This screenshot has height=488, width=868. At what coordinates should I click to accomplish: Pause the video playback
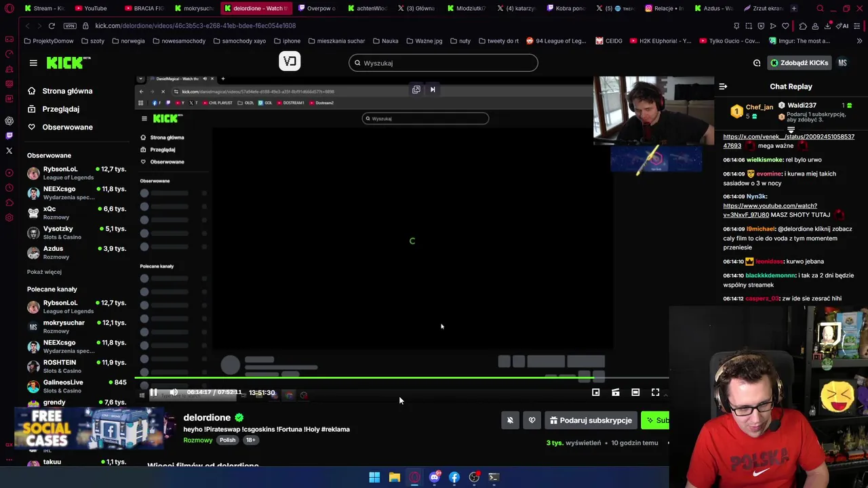[154, 392]
